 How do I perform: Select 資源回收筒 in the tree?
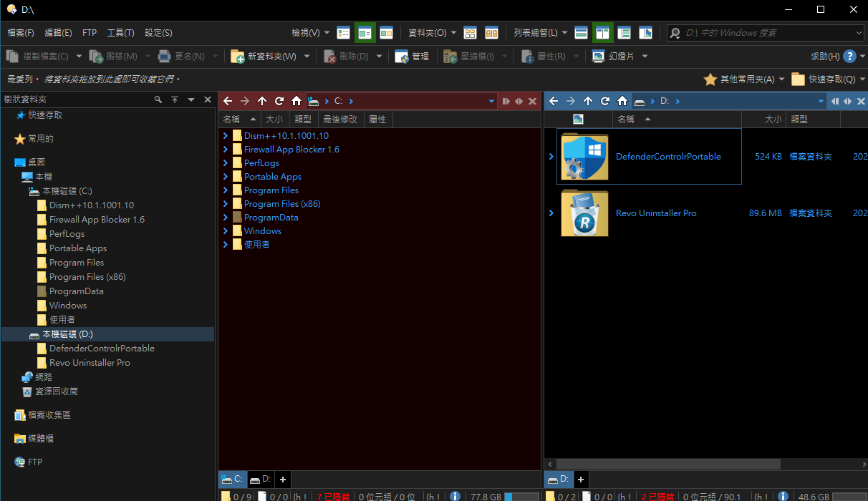click(57, 391)
